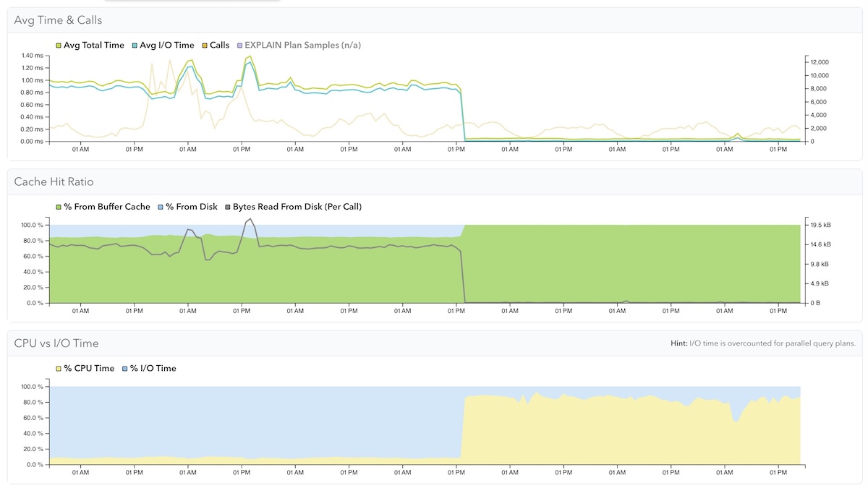
Task: Click the Avg Time & Calls panel title
Action: click(x=58, y=20)
